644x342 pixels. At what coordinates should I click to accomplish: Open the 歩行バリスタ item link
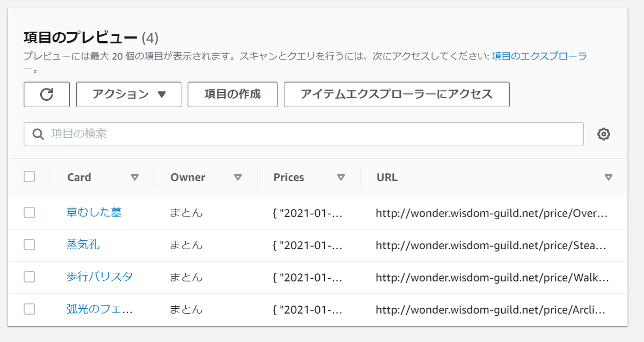click(100, 277)
